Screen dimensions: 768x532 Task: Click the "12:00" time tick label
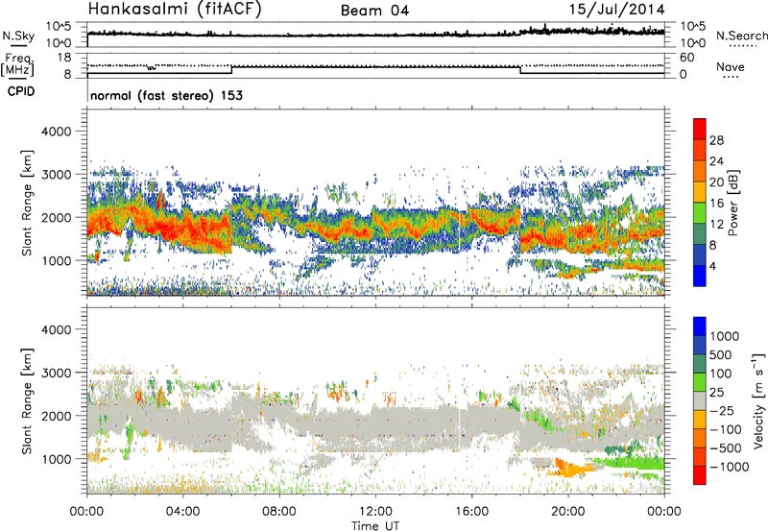coord(375,512)
